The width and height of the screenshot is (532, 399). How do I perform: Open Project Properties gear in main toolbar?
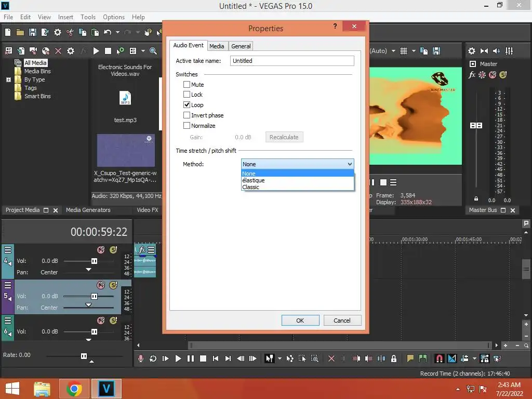point(58,32)
